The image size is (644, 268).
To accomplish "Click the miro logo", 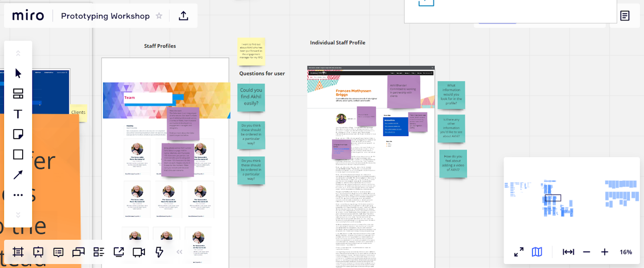I will tap(28, 16).
